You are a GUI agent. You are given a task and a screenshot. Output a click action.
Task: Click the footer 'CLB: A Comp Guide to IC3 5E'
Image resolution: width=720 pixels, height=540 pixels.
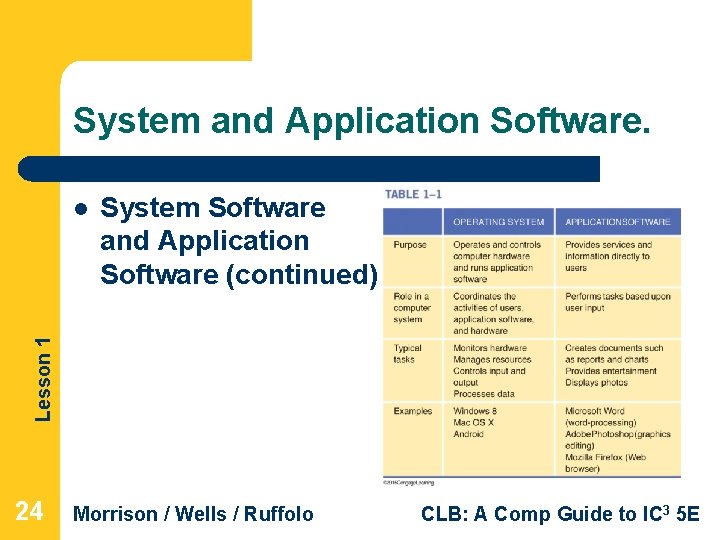point(560,514)
